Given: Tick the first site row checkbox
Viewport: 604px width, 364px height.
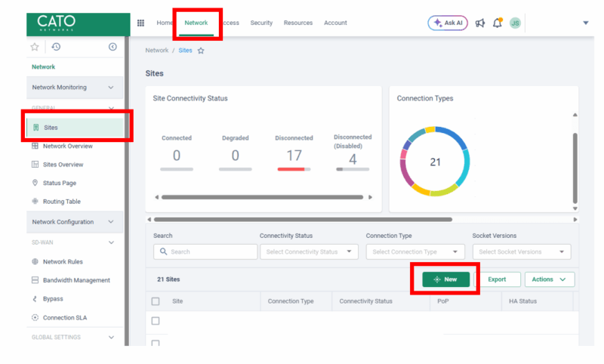Looking at the screenshot, I should click(156, 321).
